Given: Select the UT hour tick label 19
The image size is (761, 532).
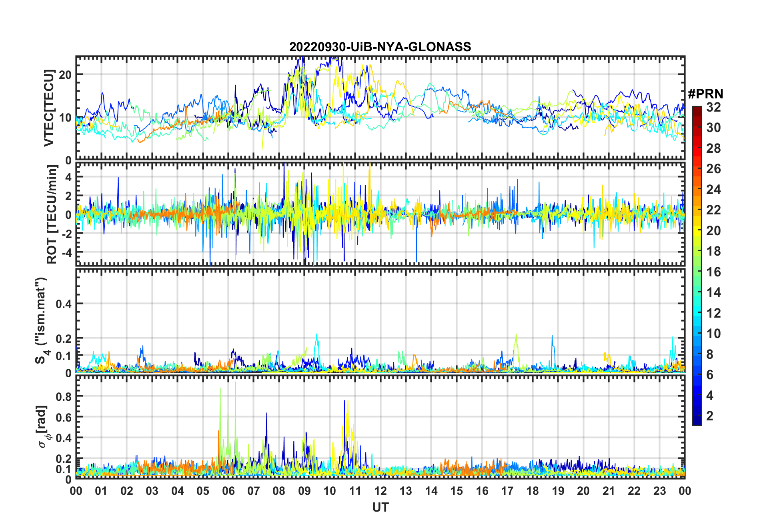Looking at the screenshot, I should pos(558,491).
